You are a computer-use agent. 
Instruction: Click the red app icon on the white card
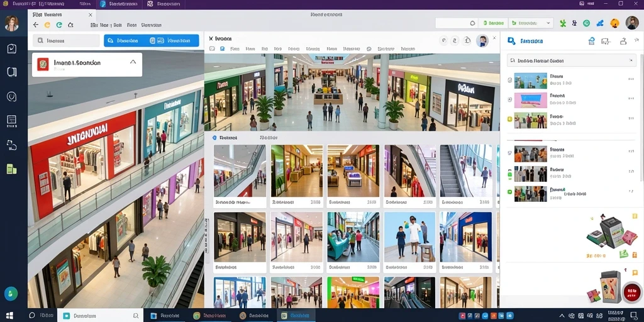pos(43,64)
